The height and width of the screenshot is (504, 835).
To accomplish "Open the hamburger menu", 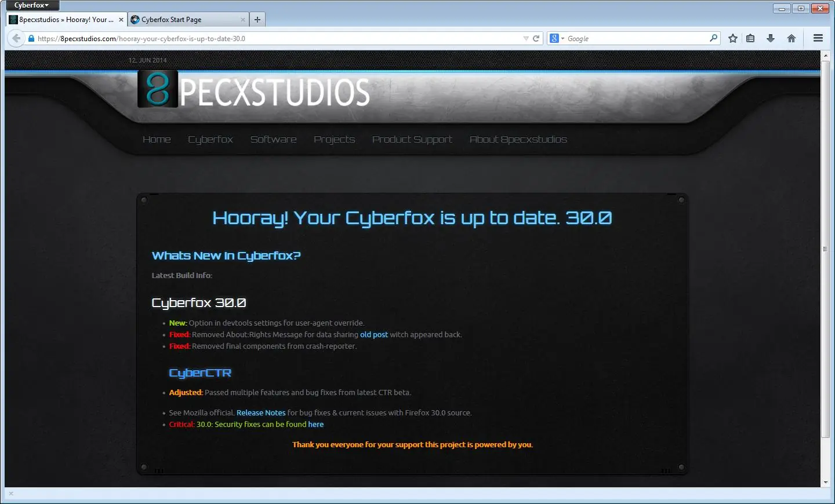I will (x=818, y=39).
